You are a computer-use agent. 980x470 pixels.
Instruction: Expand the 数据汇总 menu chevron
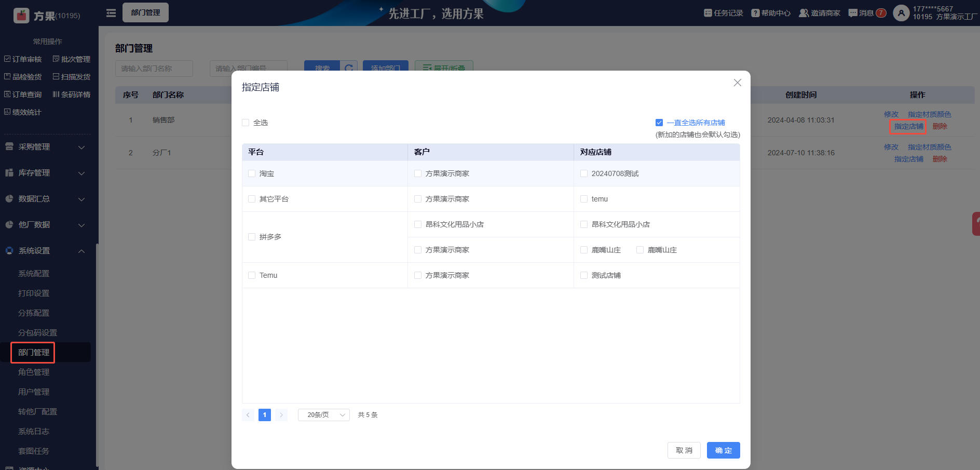click(81, 199)
